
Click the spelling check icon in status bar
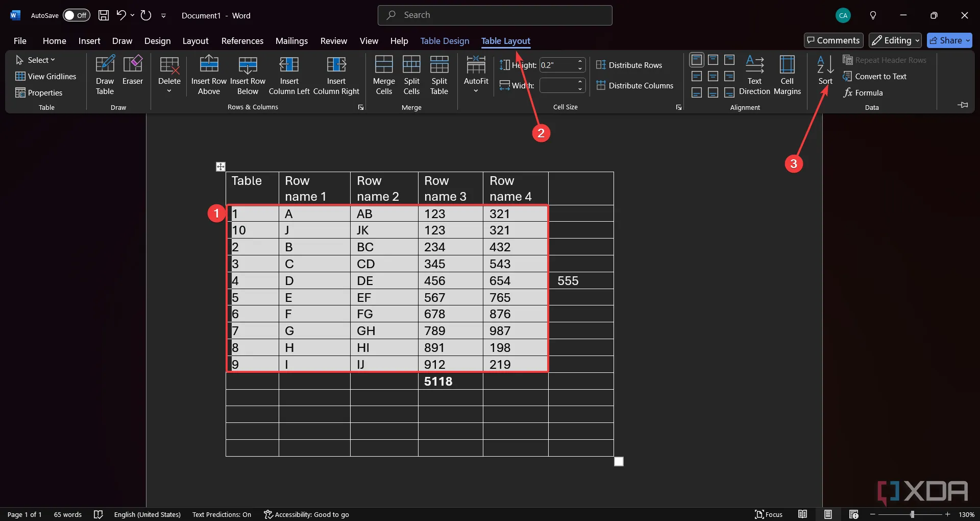(99, 514)
